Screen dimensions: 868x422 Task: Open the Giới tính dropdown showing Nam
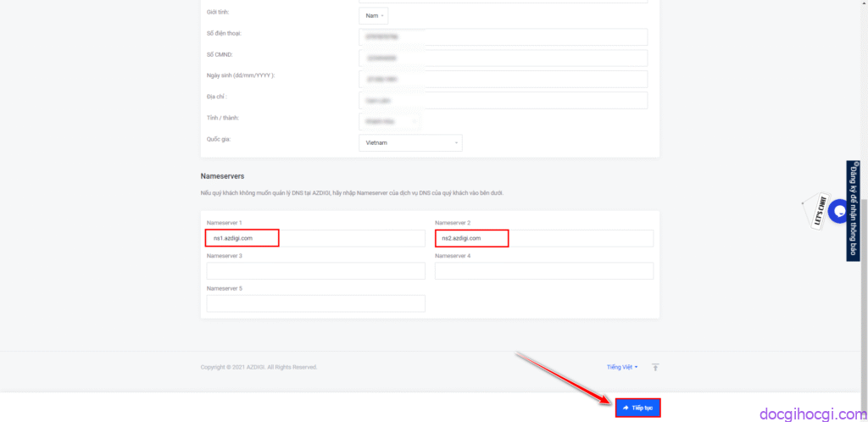pos(374,15)
